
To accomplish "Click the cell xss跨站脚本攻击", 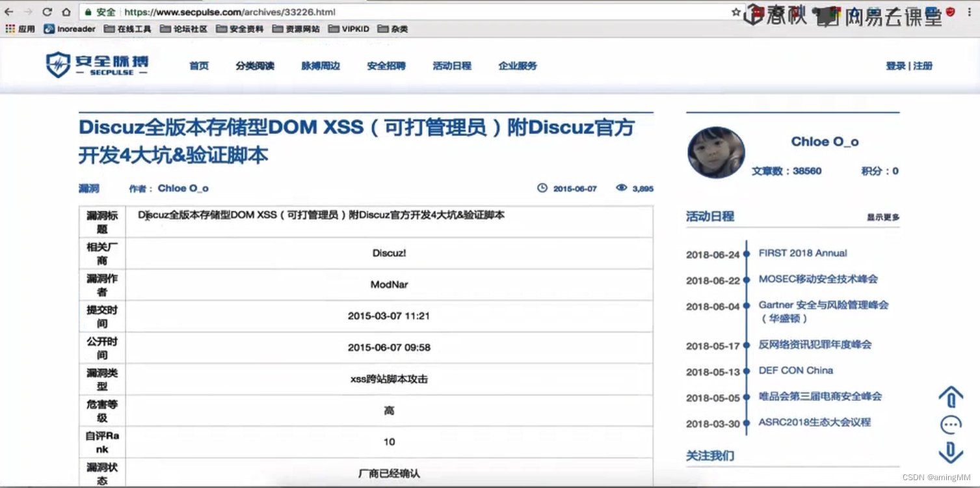I will [389, 379].
